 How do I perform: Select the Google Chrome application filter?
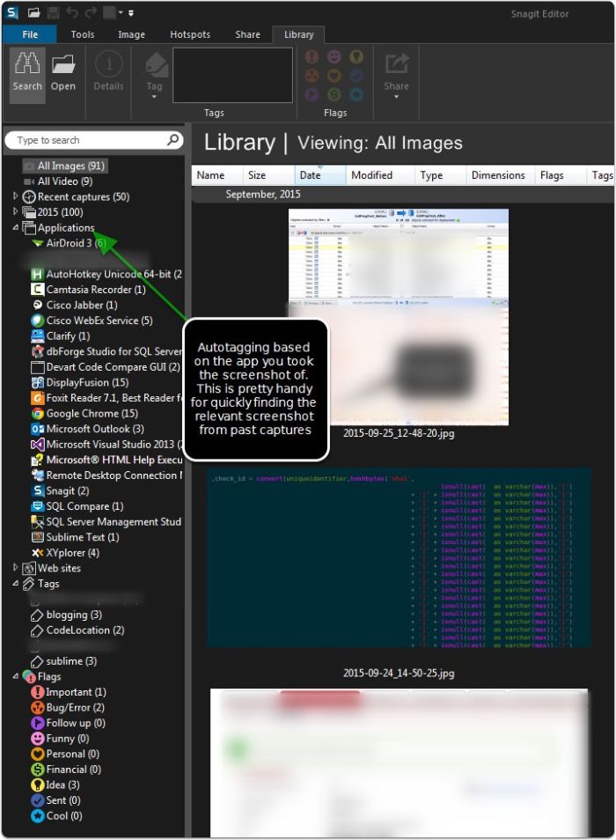(84, 413)
